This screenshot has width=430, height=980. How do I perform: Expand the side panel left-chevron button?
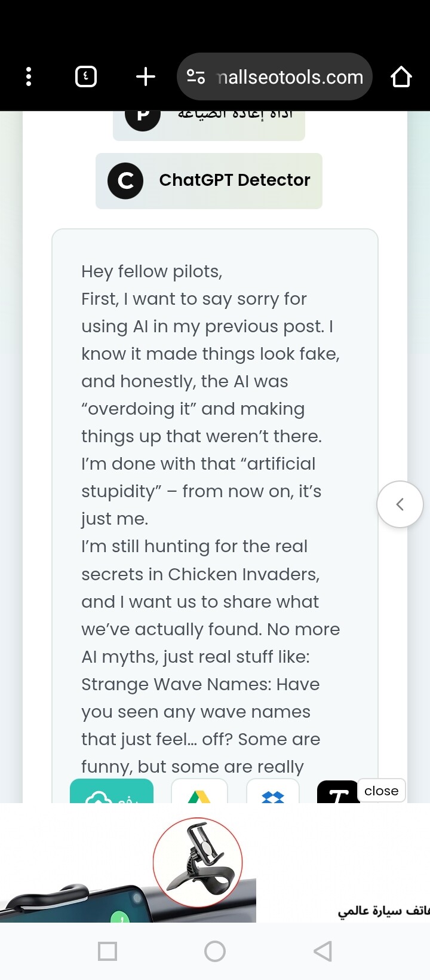400,504
